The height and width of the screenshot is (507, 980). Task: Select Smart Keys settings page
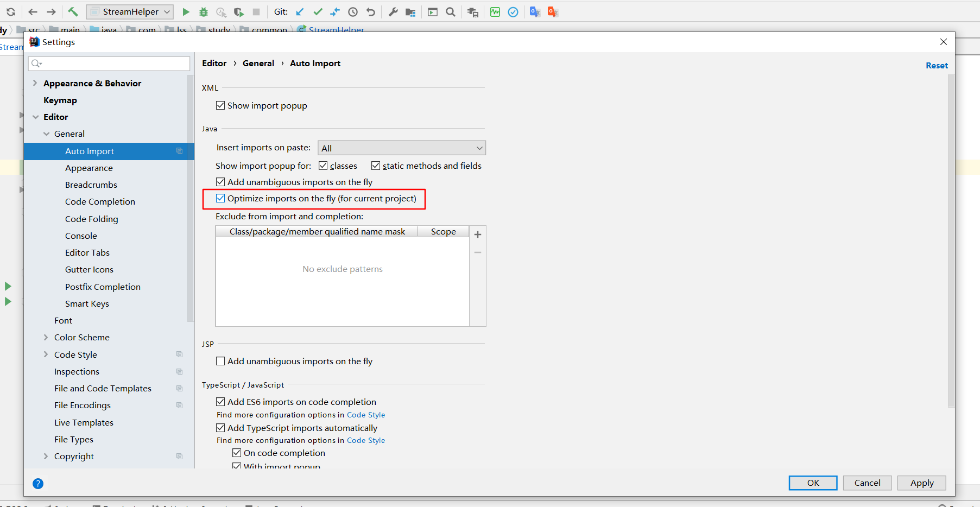coord(87,303)
